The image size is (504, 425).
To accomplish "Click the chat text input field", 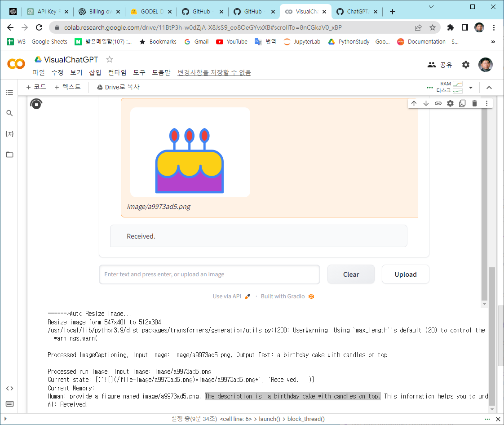I will pyautogui.click(x=209, y=274).
